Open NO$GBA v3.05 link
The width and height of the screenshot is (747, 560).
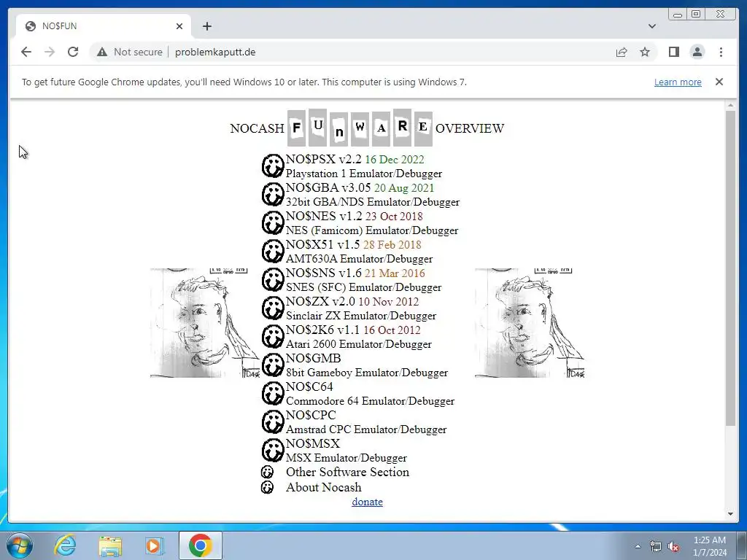pyautogui.click(x=328, y=187)
